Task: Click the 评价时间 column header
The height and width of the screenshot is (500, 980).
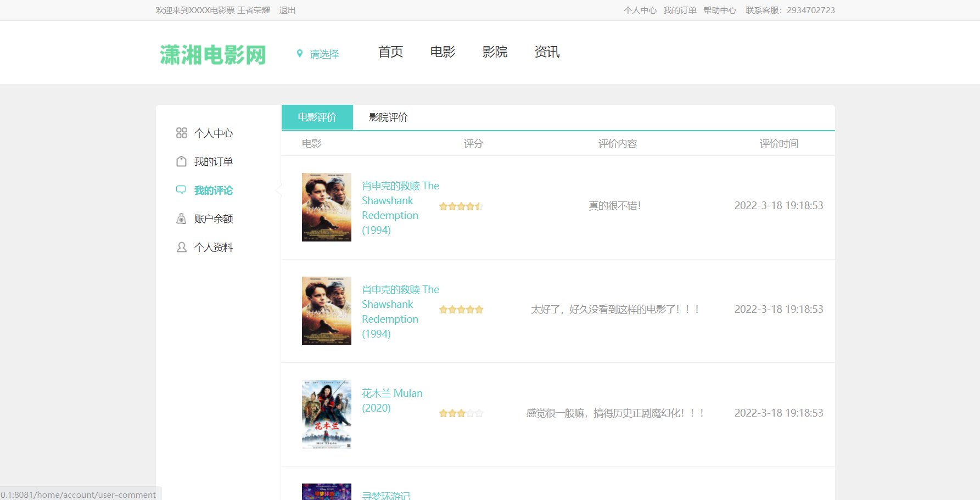Action: (779, 144)
